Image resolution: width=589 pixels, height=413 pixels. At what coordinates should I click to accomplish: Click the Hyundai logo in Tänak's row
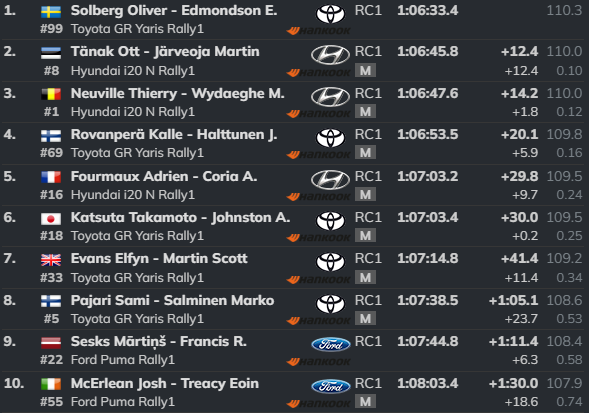point(330,55)
